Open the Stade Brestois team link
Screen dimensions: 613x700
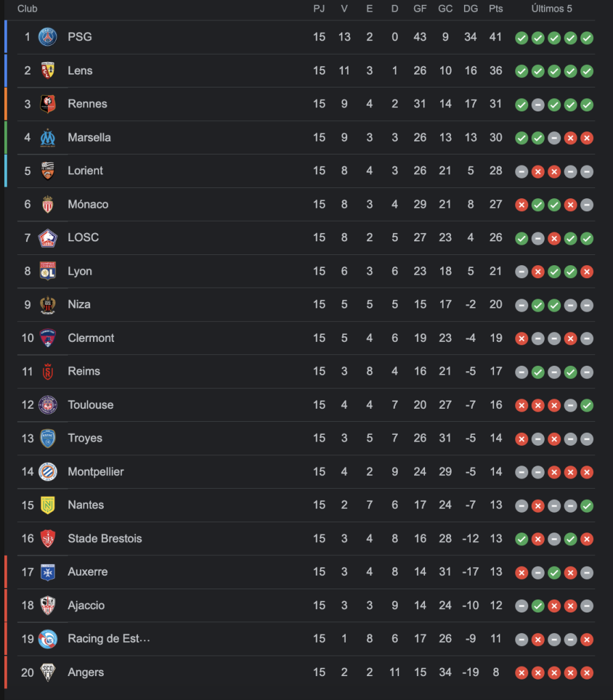point(105,539)
